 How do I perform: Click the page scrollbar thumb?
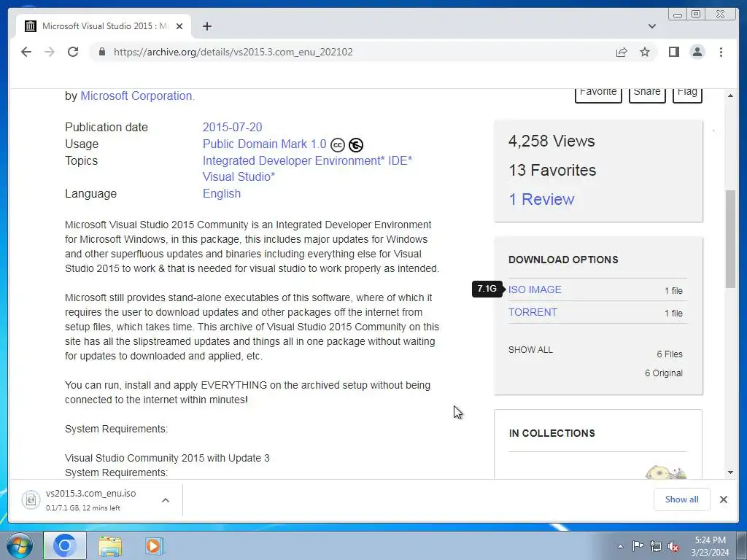point(730,238)
